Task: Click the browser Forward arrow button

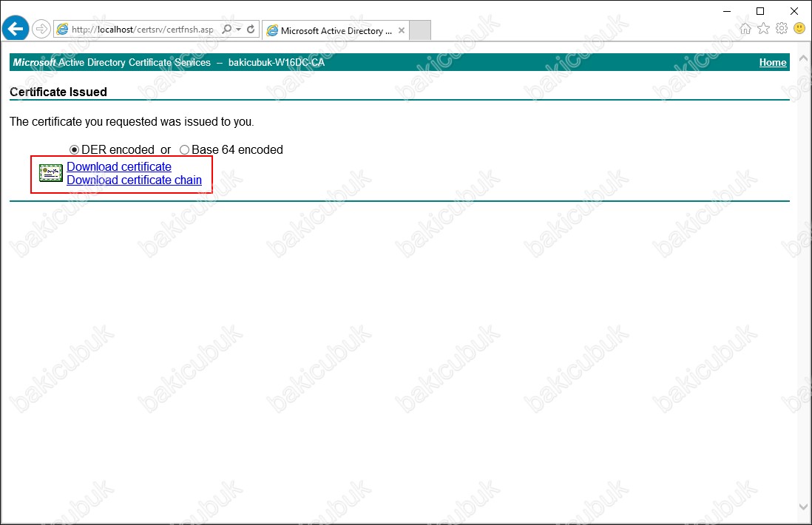Action: click(41, 29)
